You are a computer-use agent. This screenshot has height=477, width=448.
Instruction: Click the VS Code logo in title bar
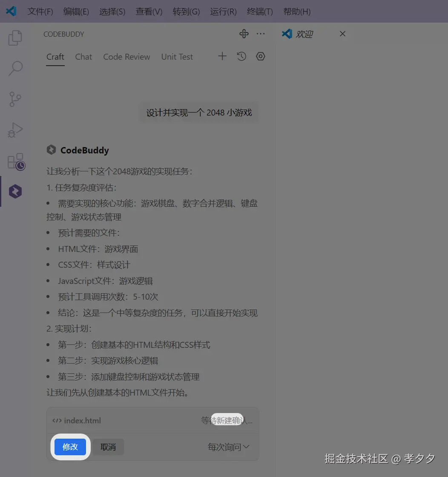pyautogui.click(x=11, y=11)
